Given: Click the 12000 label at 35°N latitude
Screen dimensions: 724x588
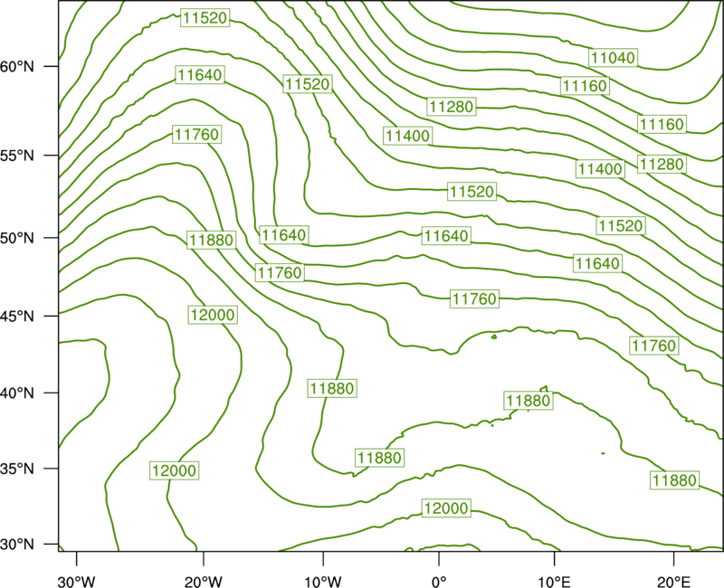Looking at the screenshot, I should click(174, 470).
